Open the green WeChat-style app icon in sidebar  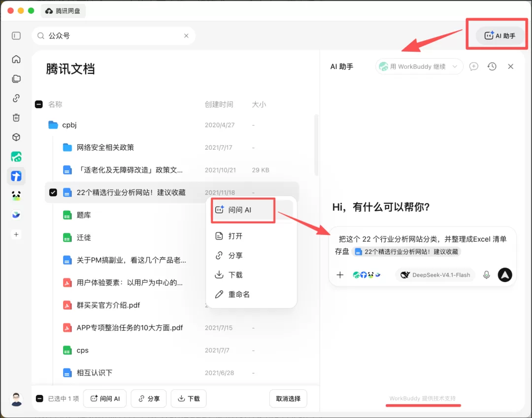click(x=16, y=157)
